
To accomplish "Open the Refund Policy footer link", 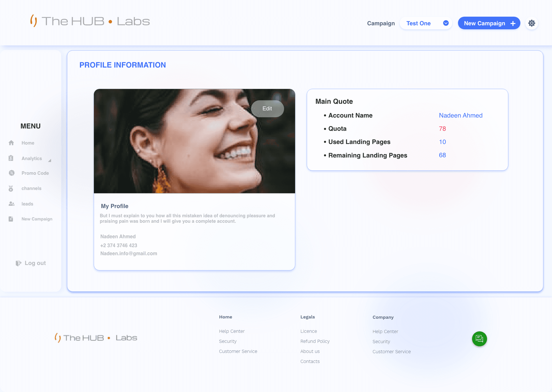I will (315, 341).
